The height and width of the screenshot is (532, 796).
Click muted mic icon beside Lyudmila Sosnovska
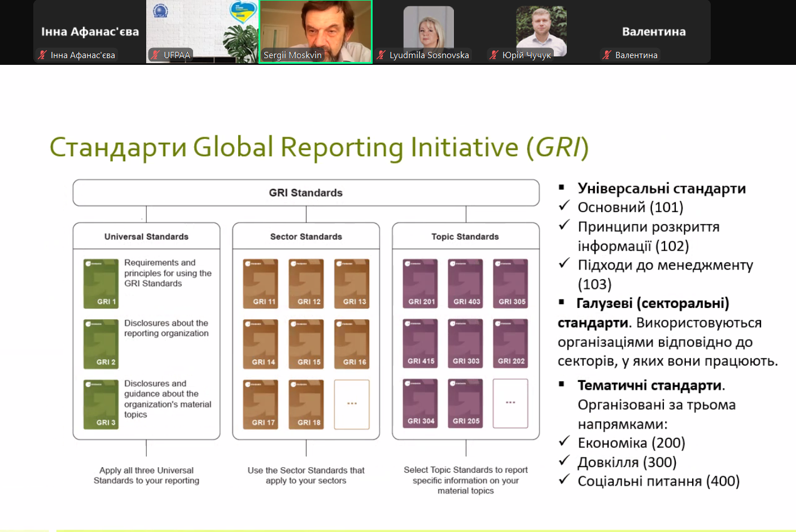coord(382,55)
